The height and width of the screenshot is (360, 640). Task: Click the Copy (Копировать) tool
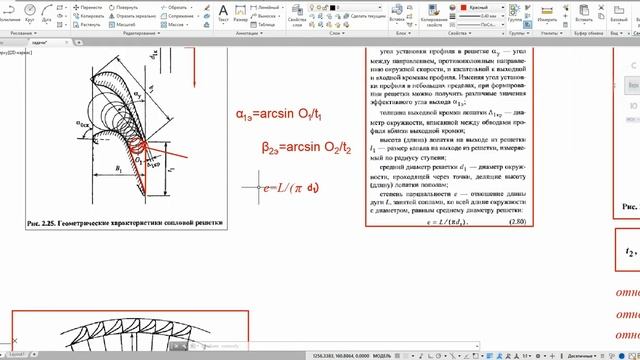[89, 16]
